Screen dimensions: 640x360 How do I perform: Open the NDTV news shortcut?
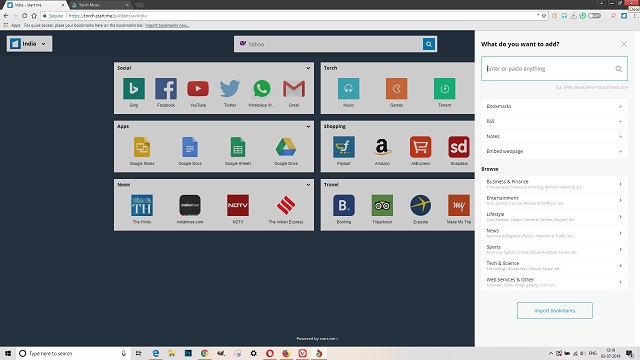pos(238,205)
